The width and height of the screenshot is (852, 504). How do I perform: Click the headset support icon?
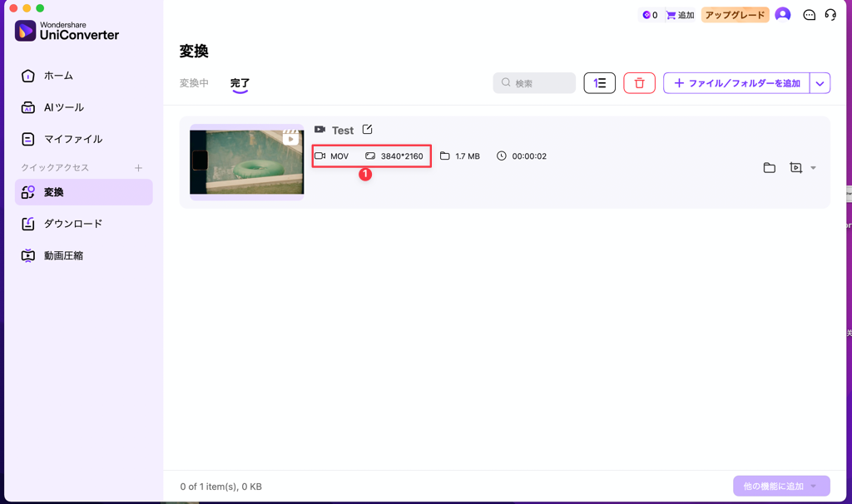[830, 14]
